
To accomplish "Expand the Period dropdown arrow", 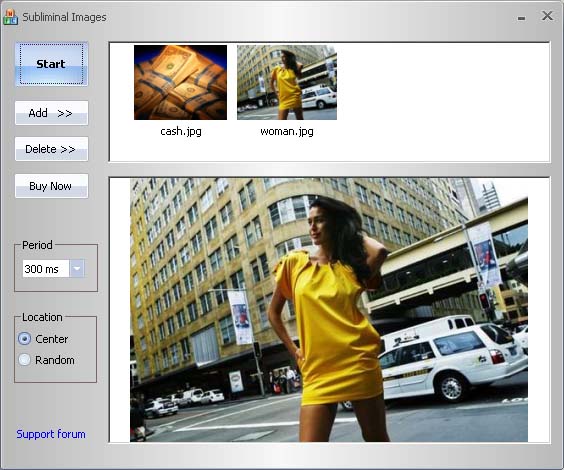I will (77, 269).
